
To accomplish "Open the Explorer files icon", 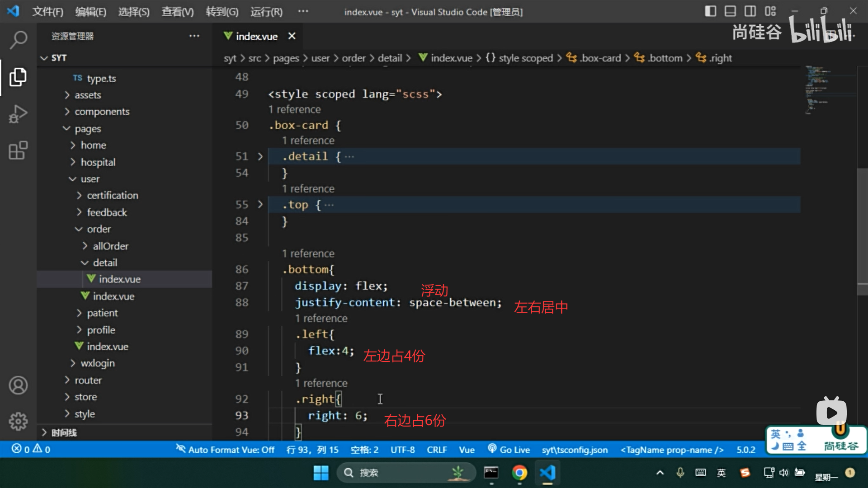I will pyautogui.click(x=18, y=77).
